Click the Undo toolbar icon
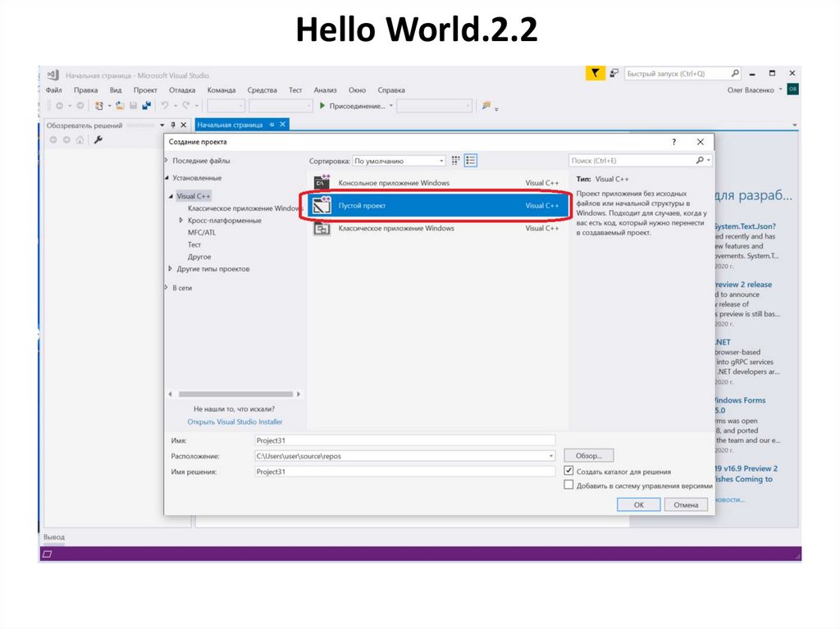 [x=165, y=106]
